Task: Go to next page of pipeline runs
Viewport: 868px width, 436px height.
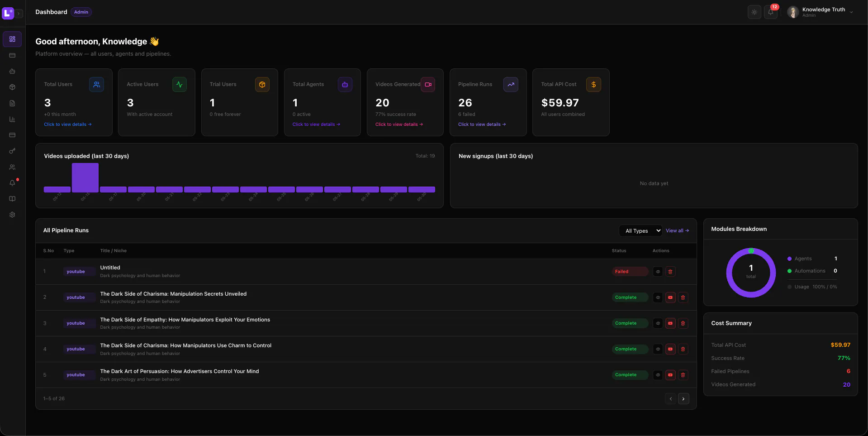Action: pyautogui.click(x=683, y=399)
